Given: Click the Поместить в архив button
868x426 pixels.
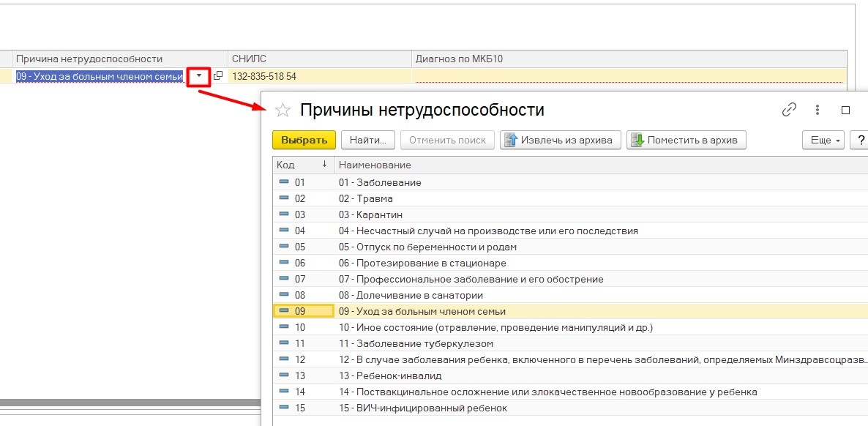Looking at the screenshot, I should click(686, 140).
